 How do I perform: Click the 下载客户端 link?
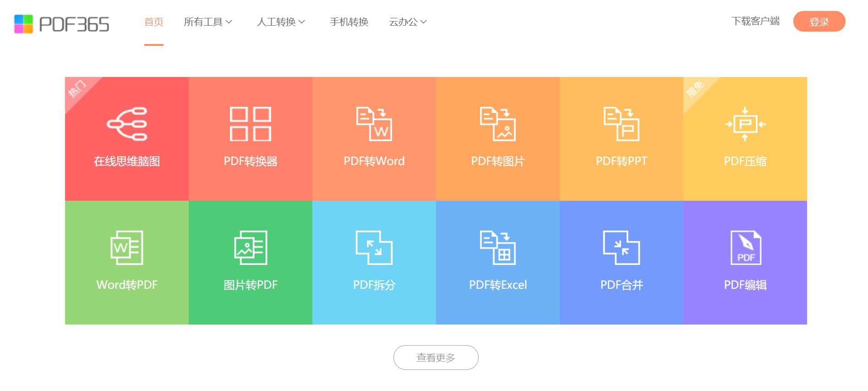click(x=756, y=21)
